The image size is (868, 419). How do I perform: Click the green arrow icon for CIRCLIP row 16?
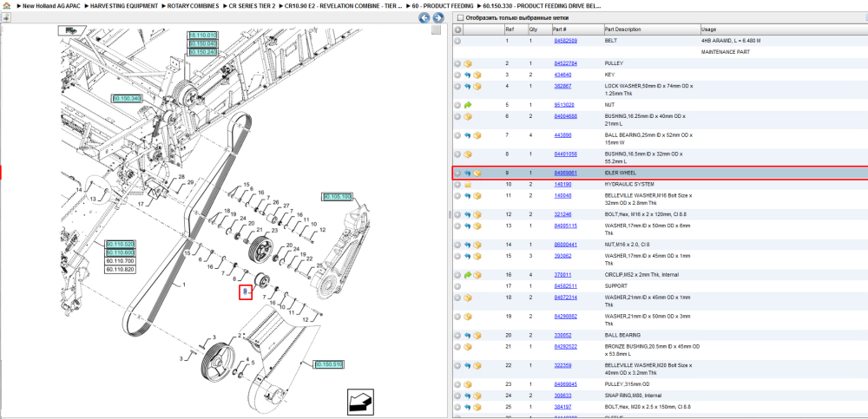(x=468, y=274)
